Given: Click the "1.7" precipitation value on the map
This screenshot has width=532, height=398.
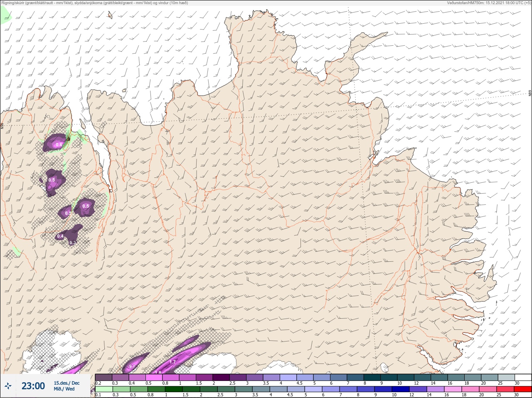Looking at the screenshot, I should point(173,362).
